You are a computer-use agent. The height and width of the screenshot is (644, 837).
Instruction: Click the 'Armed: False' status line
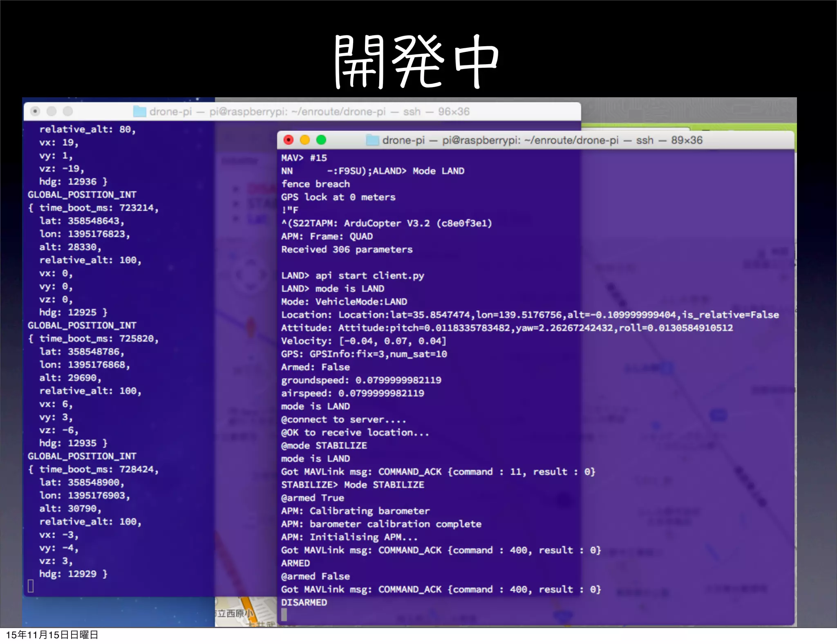(x=316, y=367)
